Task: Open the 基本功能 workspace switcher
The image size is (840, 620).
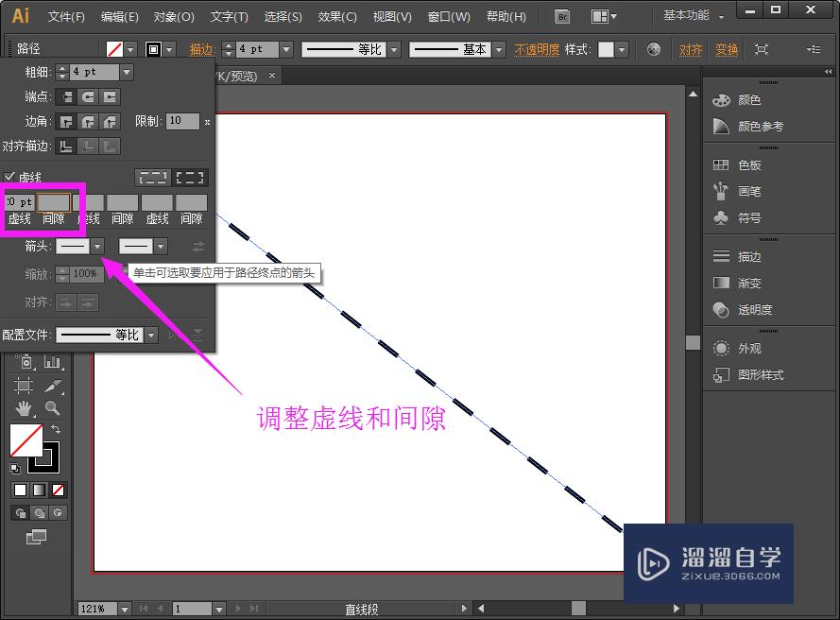Action: point(694,15)
